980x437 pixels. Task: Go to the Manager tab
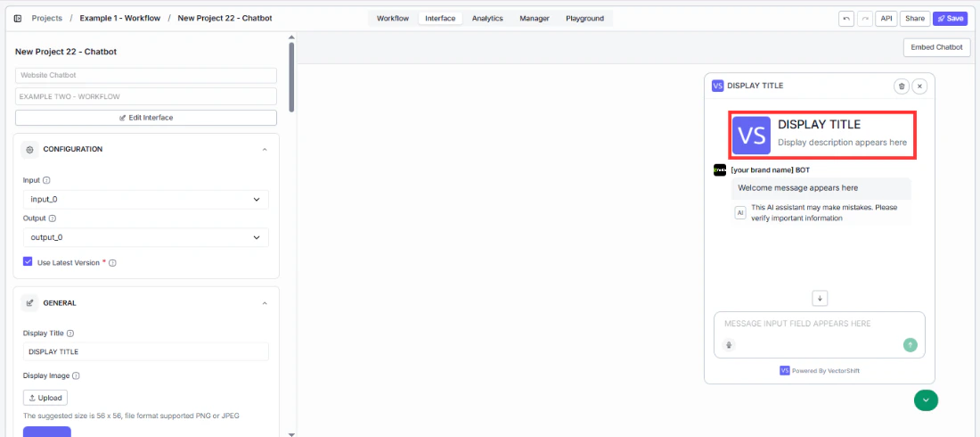(535, 19)
